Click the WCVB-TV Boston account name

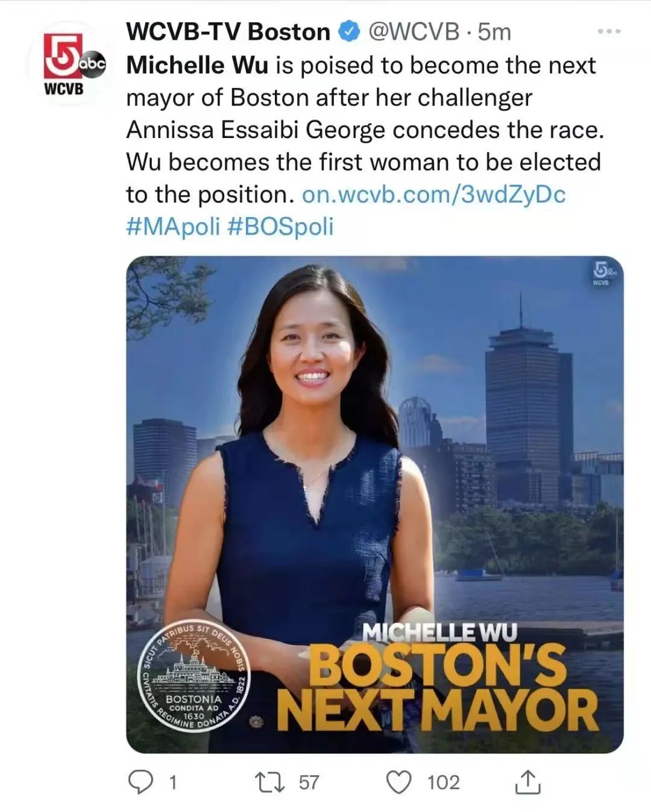(228, 31)
